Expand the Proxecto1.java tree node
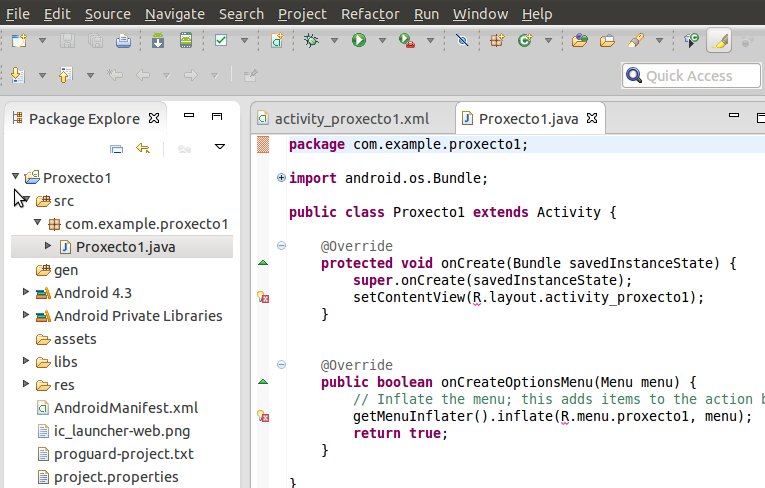765x488 pixels. [x=48, y=245]
